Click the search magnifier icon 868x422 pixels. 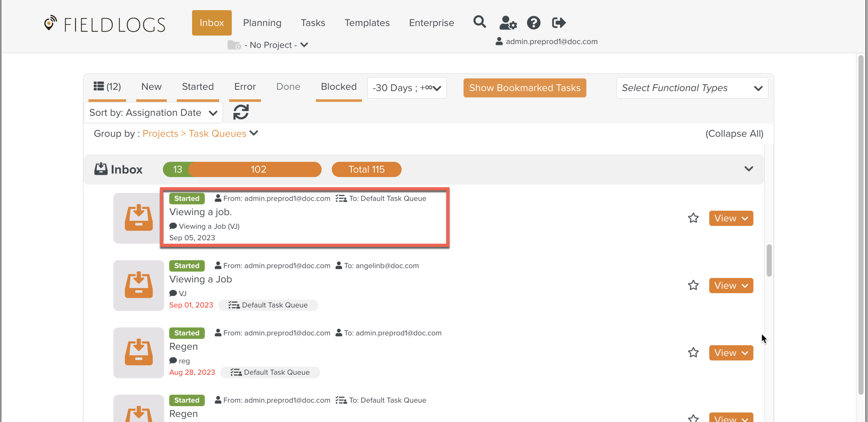coord(479,22)
